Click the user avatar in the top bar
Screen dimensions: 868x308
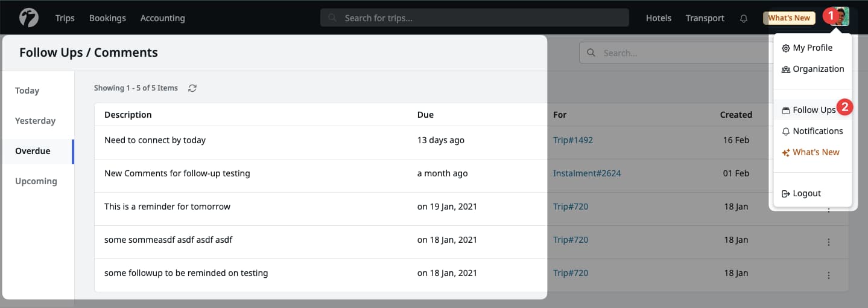pos(841,17)
